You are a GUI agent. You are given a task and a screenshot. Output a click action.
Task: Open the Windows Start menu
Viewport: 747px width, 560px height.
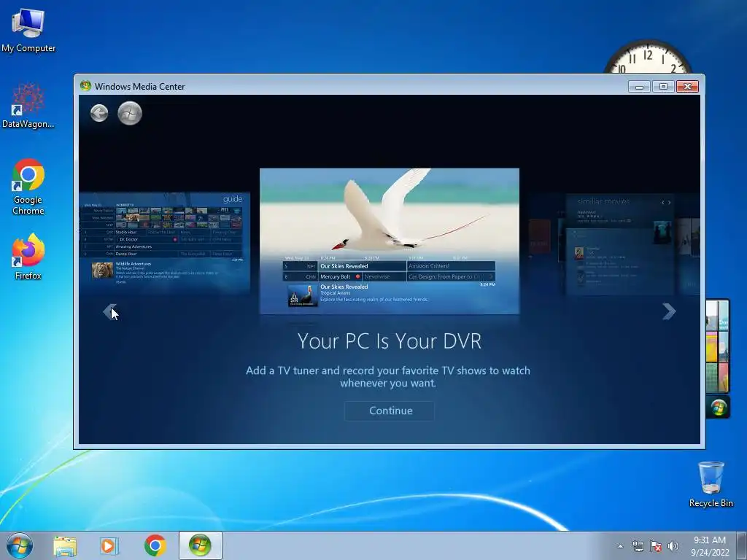click(x=20, y=545)
